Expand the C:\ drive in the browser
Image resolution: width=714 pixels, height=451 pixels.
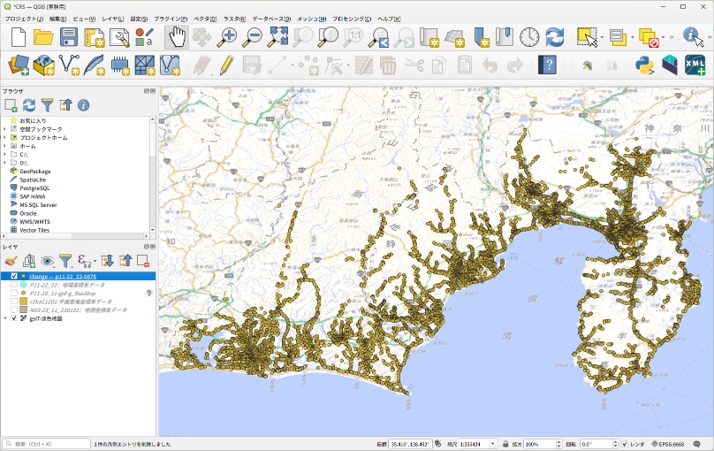click(5, 154)
